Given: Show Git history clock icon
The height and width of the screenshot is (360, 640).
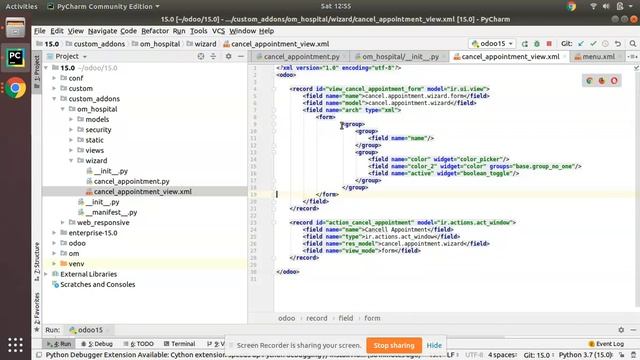Looking at the screenshot, I should pyautogui.click(x=605, y=44).
